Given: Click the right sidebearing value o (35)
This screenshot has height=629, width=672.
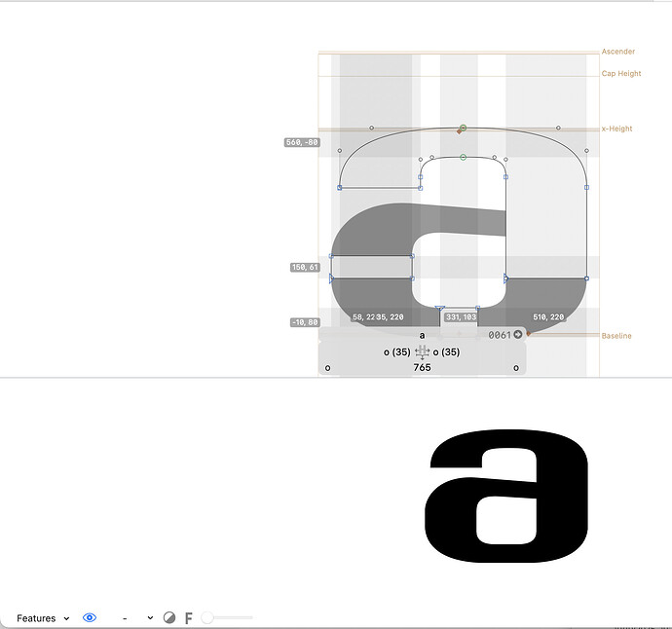Looking at the screenshot, I should 446,351.
